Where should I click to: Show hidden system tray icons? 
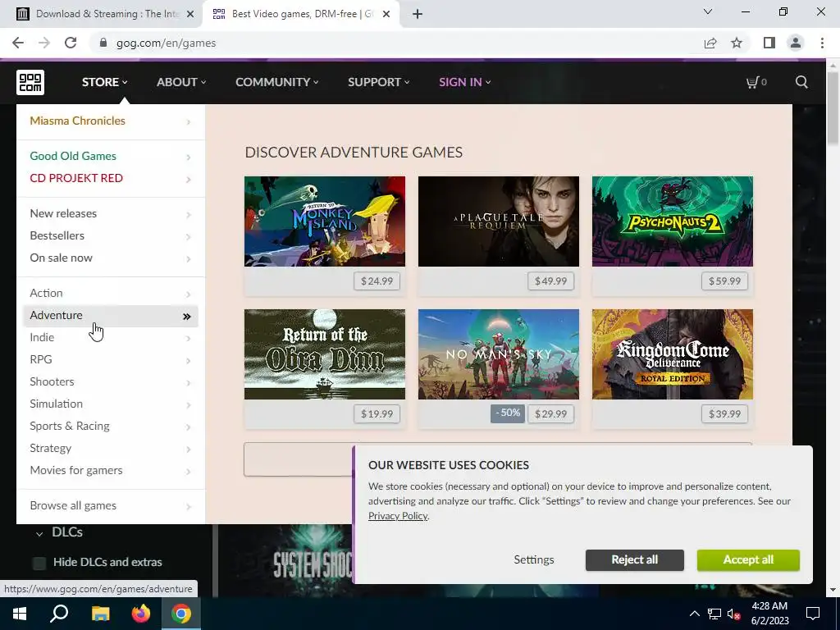click(694, 614)
